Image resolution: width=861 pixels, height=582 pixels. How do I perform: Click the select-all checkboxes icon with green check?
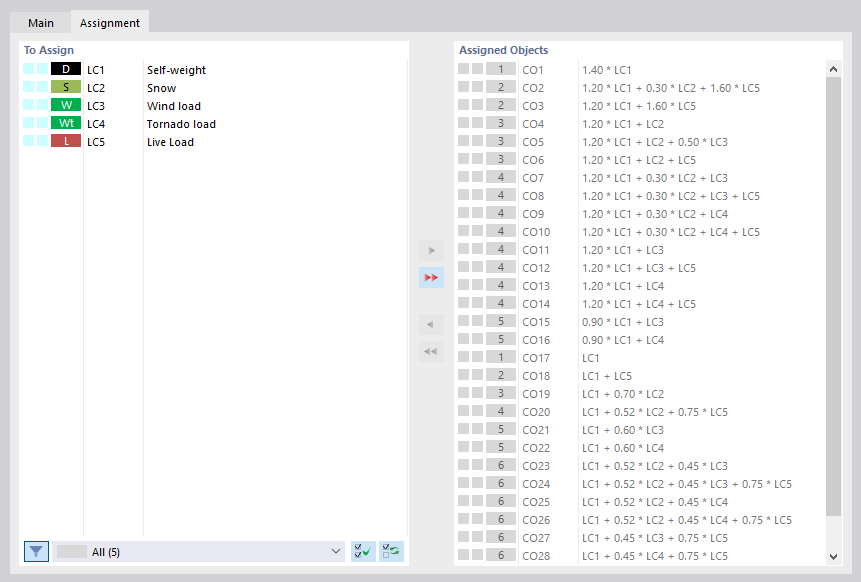[363, 551]
